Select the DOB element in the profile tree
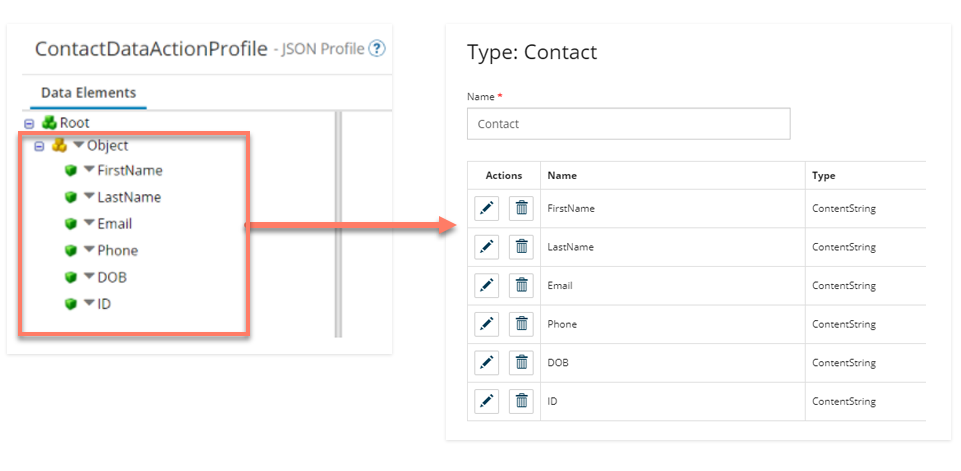 pyautogui.click(x=112, y=277)
